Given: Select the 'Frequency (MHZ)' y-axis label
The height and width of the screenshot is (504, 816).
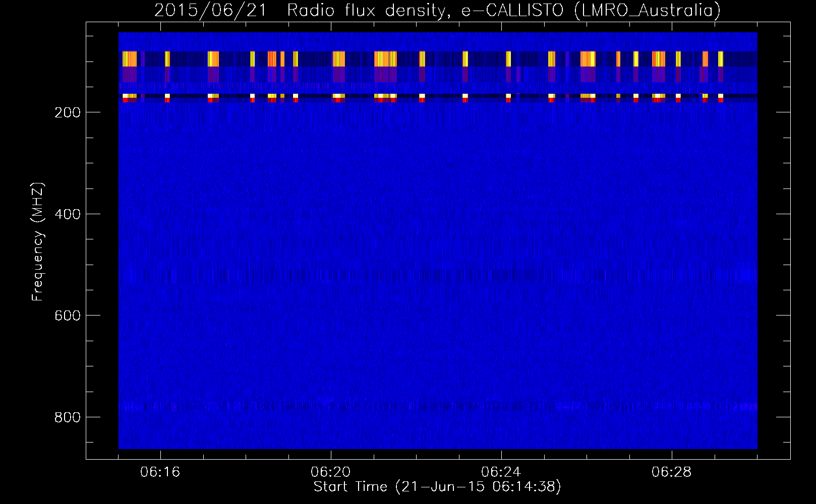Looking at the screenshot, I should tap(38, 241).
